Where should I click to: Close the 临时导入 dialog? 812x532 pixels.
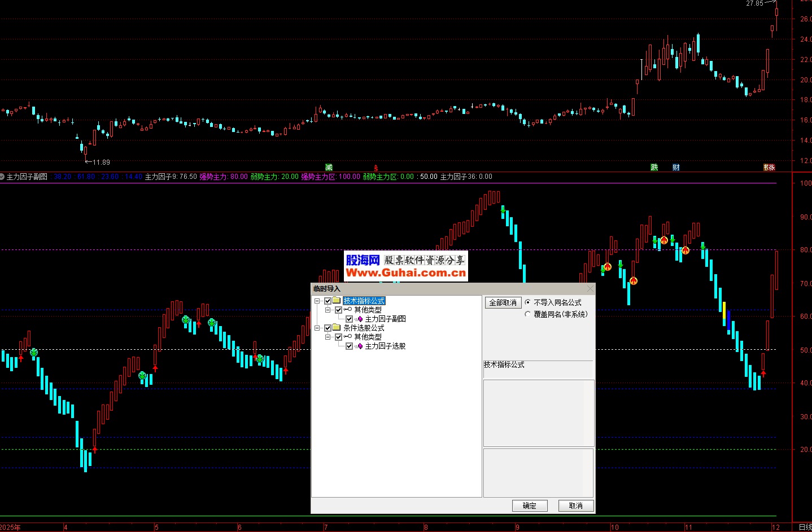click(590, 289)
